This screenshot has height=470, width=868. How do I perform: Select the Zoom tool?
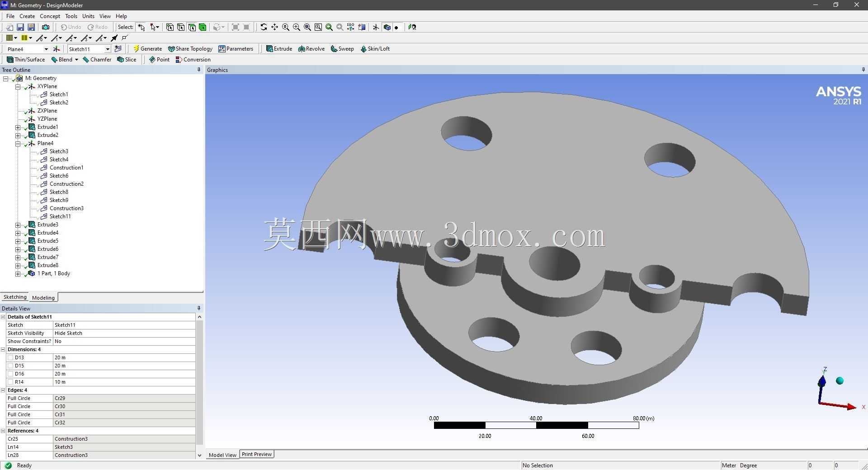[286, 27]
